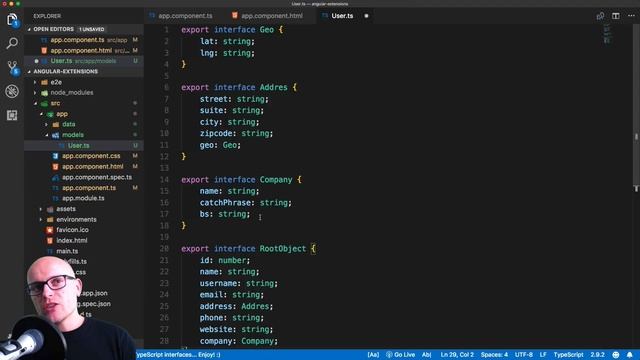Image resolution: width=640 pixels, height=360 pixels.
Task: Click the 'Addres' interface name on line 6
Action: 273,87
